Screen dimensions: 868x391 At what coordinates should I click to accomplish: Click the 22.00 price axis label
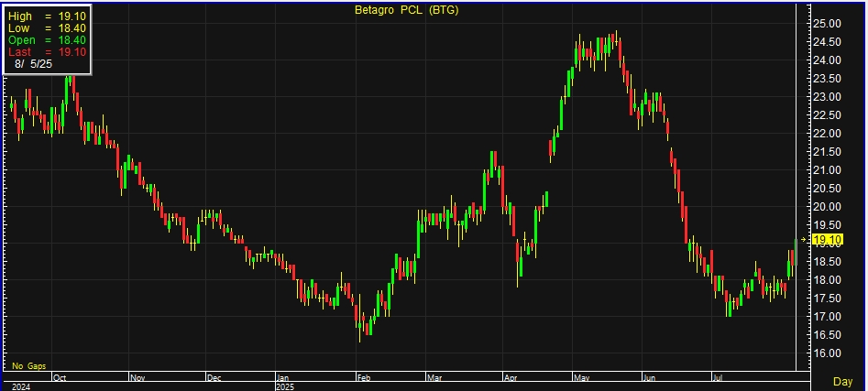tap(827, 134)
